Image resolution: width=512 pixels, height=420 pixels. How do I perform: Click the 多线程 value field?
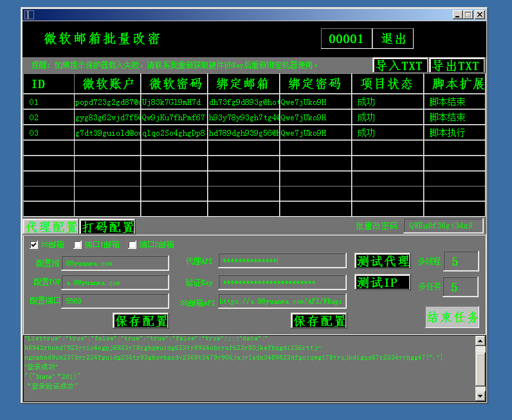coord(461,261)
